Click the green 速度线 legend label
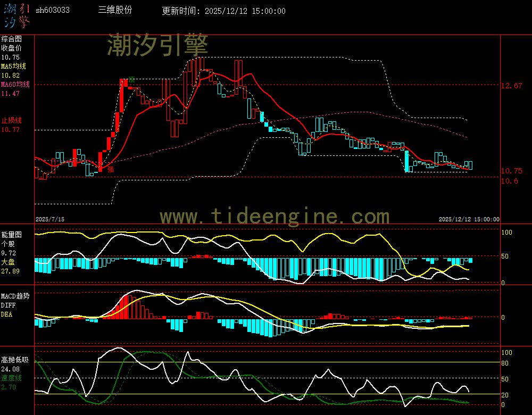 11,378
